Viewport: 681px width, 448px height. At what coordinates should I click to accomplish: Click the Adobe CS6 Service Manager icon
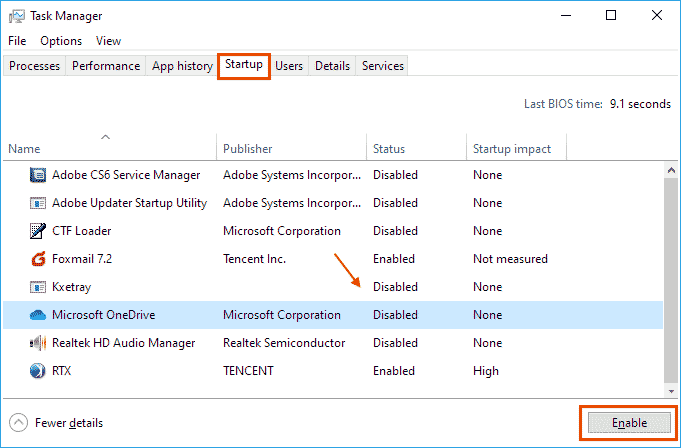click(38, 175)
